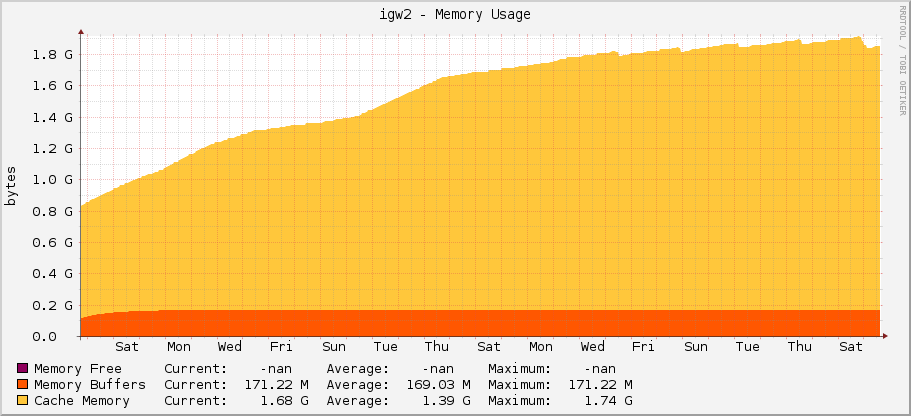Click the leftmost 'Sat' x-axis label
The image size is (911, 416).
127,347
